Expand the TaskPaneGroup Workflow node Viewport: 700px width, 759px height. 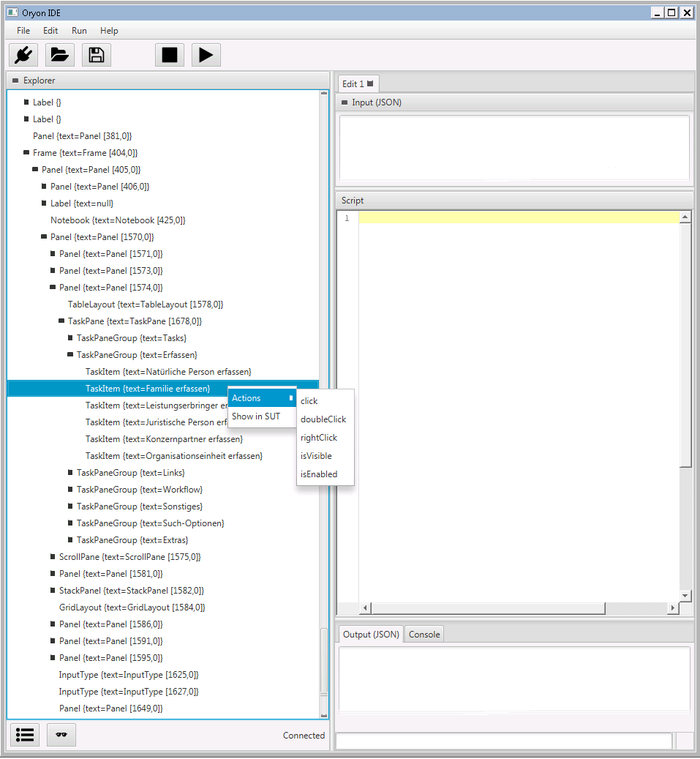[70, 490]
